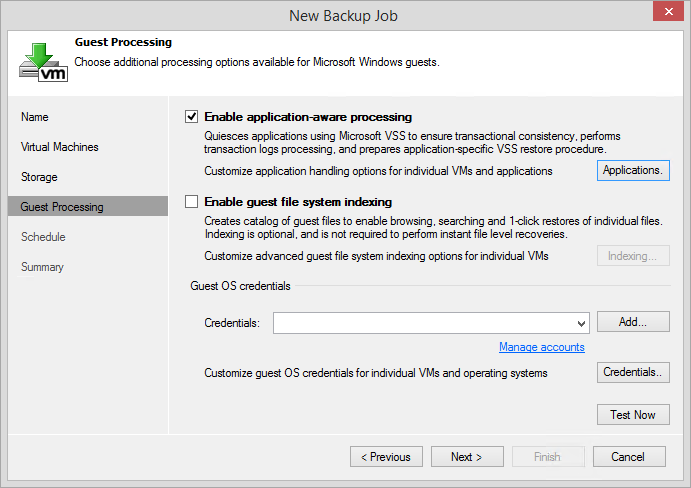Image resolution: width=691 pixels, height=488 pixels.
Task: Click the VM backup download icon
Action: tap(43, 62)
